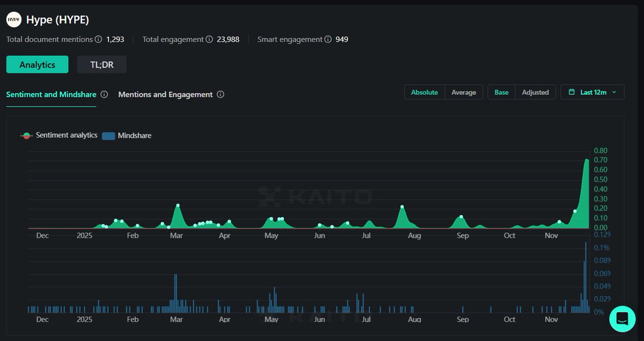Click 'Aug' label on lower chart axis
The image size is (644, 341).
click(x=414, y=320)
